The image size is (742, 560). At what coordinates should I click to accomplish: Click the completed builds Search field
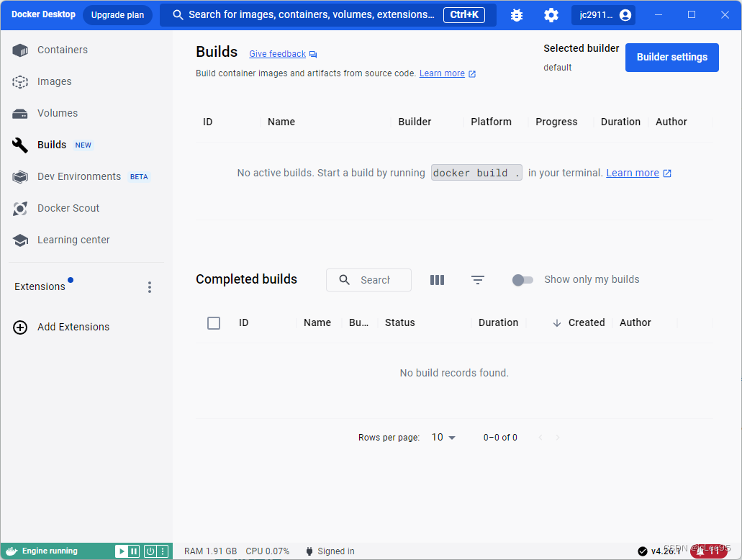coord(368,280)
